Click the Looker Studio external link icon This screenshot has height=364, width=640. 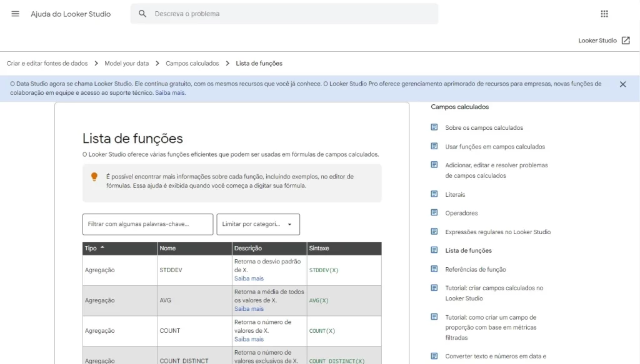626,41
